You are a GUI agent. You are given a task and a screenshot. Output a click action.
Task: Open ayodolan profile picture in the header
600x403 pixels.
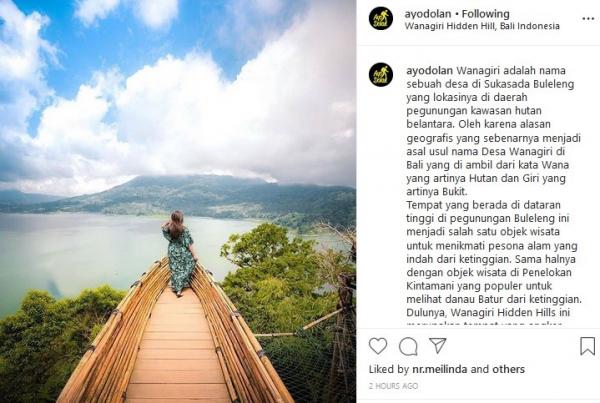(x=381, y=18)
